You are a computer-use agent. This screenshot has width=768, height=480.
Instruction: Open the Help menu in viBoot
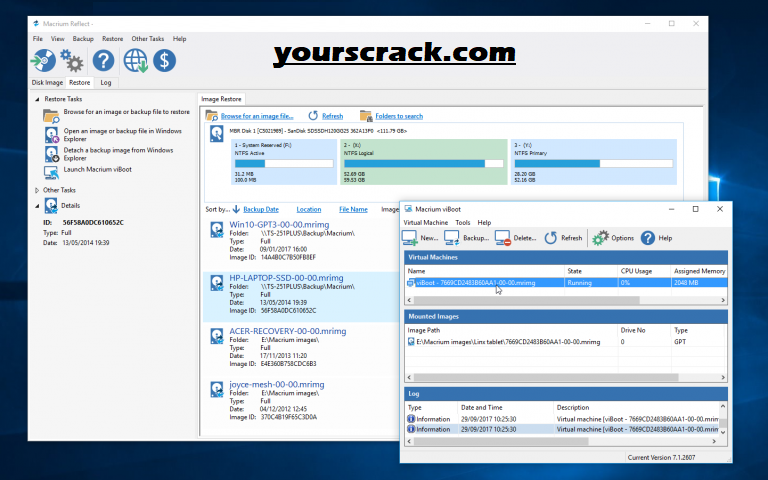click(484, 222)
